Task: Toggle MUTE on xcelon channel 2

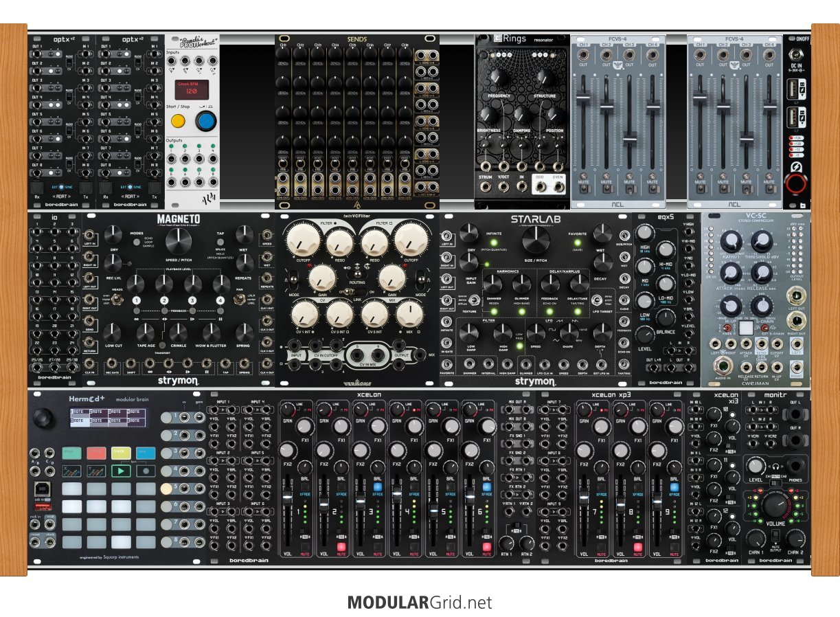Action: coord(341,547)
